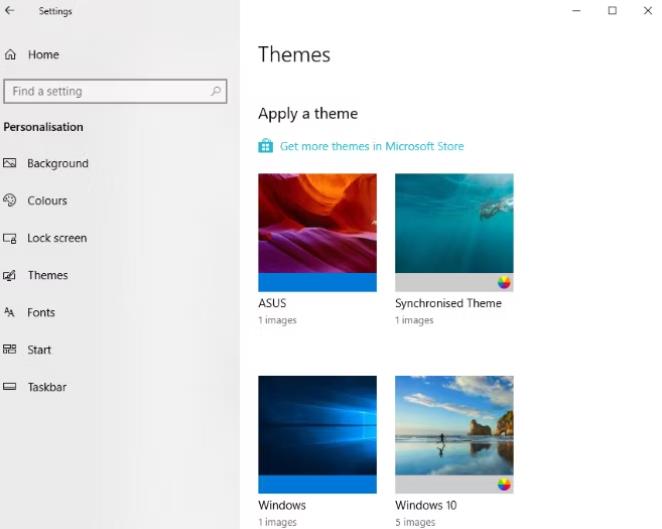Maximize the Settings window
662x529 pixels.
click(x=612, y=11)
